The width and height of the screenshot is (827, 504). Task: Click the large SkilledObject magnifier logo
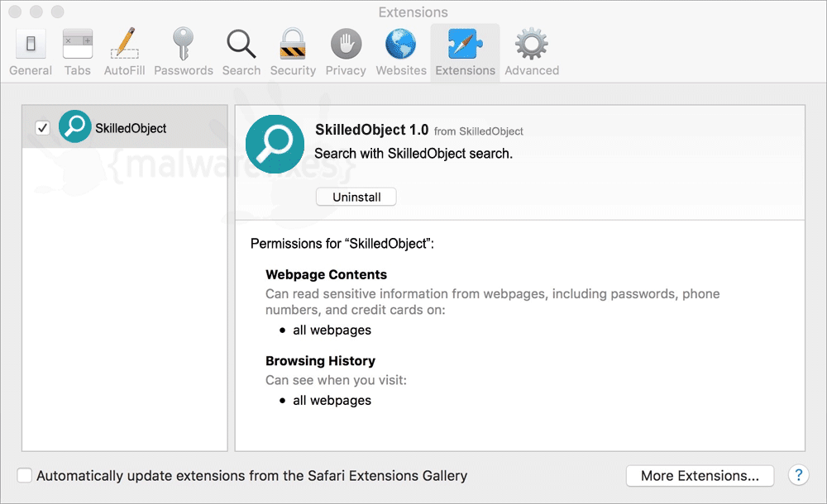click(x=275, y=144)
